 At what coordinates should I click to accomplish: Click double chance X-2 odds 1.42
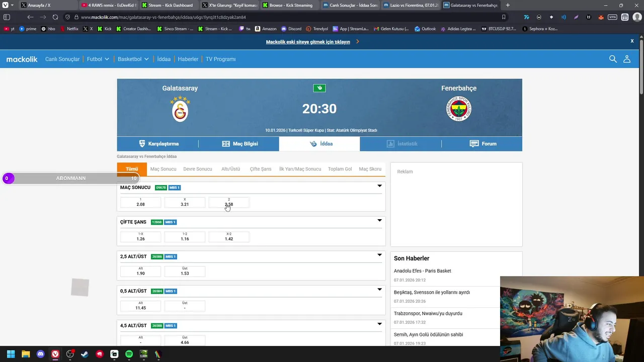click(229, 237)
